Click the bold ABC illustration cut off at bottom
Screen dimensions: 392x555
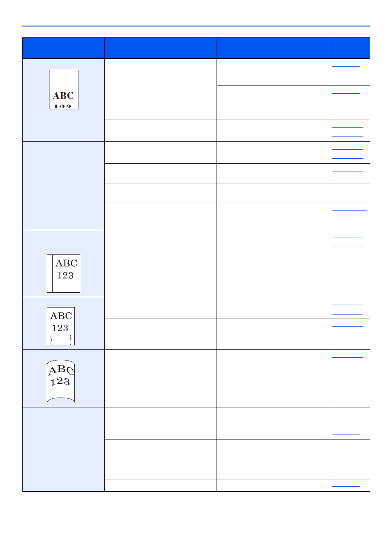pos(64,90)
